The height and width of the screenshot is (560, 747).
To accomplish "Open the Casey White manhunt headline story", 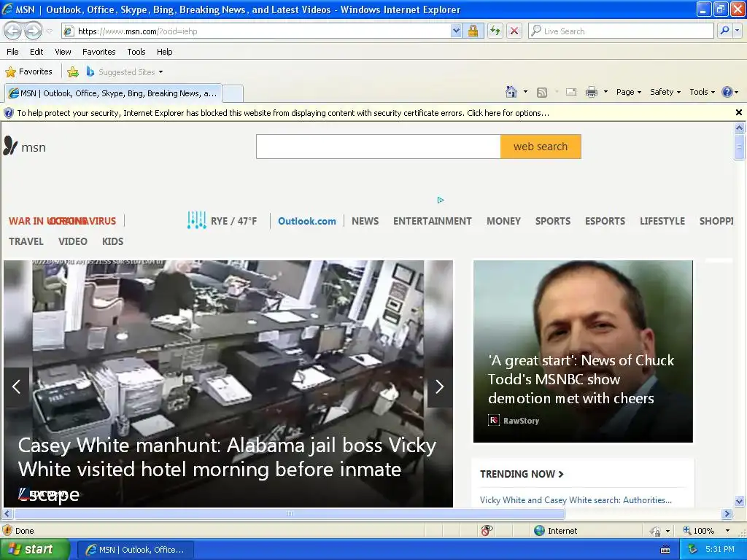I will point(228,469).
